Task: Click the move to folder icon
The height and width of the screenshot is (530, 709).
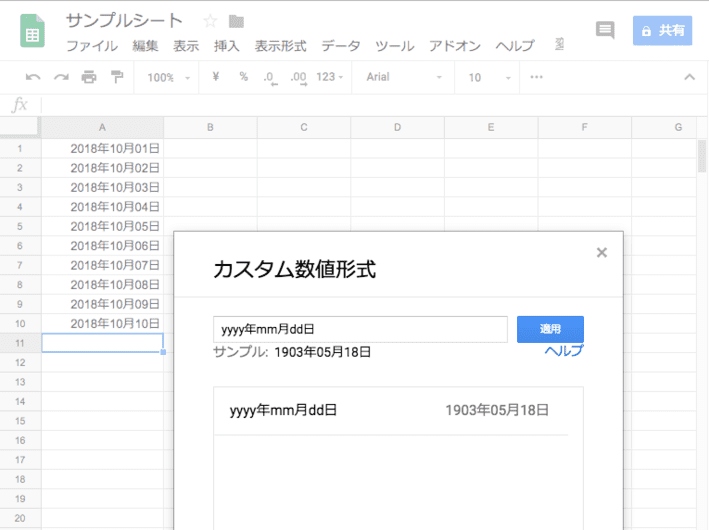Action: tap(236, 21)
